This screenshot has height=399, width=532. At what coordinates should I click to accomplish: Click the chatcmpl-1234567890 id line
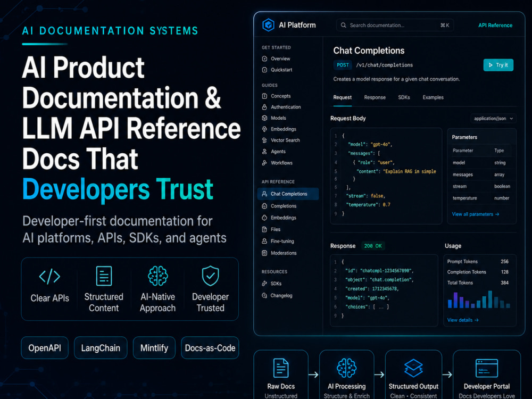pos(380,271)
